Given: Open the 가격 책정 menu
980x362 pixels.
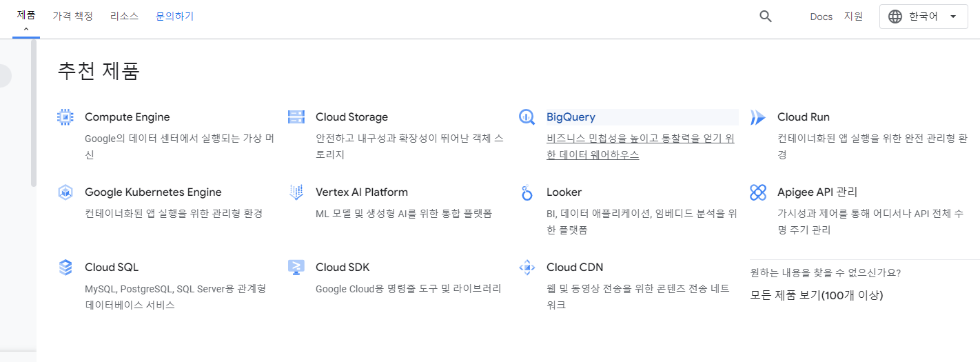Looking at the screenshot, I should click(x=72, y=17).
